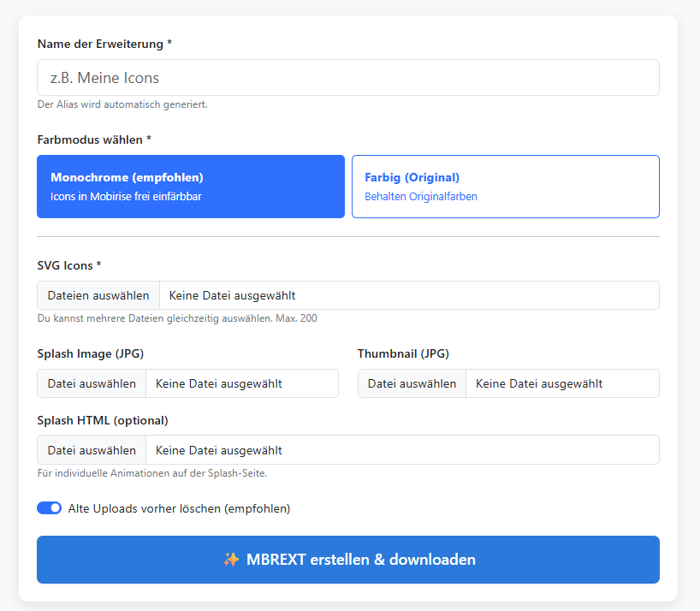The width and height of the screenshot is (700, 611).
Task: Click 'Keine Datei ausgewählt' for Splash Image
Action: click(x=219, y=384)
